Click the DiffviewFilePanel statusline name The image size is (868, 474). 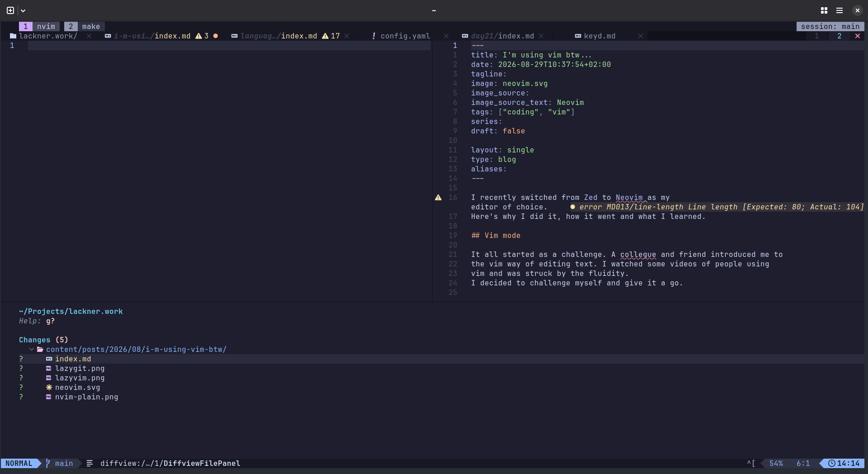point(202,463)
